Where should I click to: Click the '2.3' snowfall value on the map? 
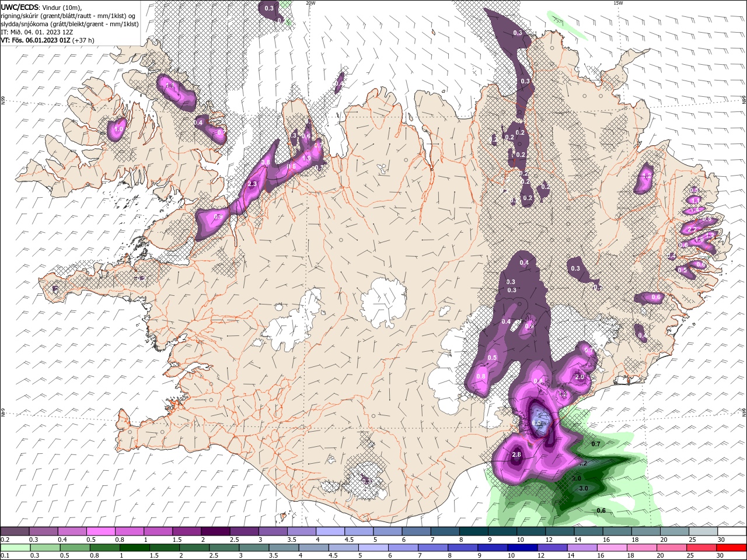(252, 184)
